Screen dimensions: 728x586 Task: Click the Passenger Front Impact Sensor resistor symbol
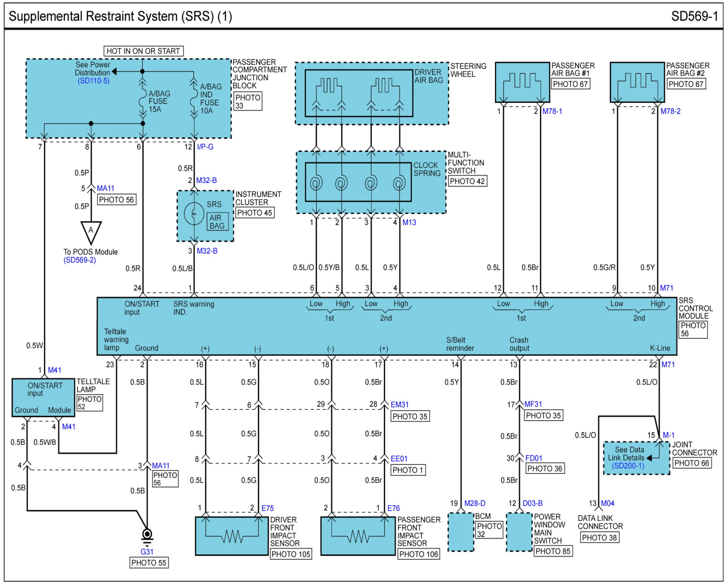click(x=358, y=536)
